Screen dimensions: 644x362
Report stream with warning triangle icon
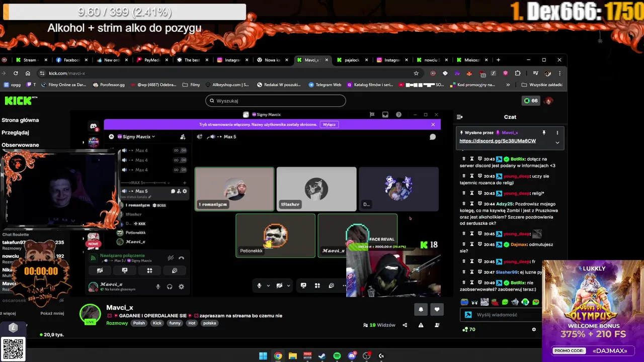[x=421, y=325]
